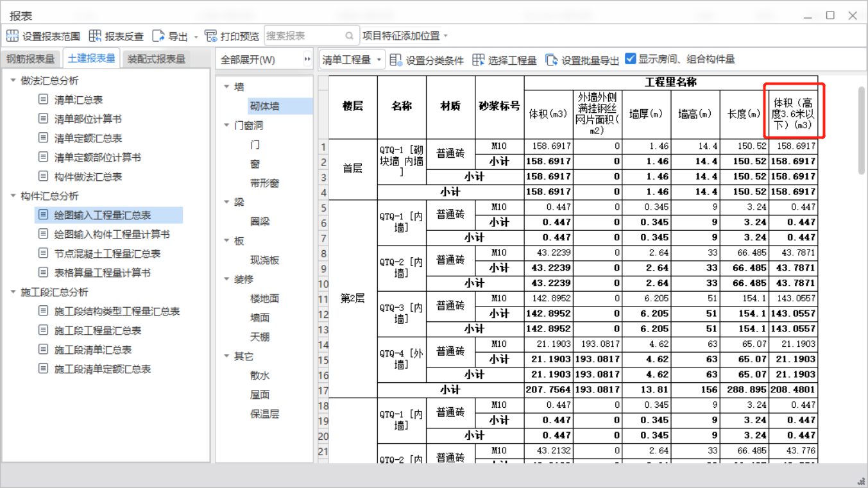The image size is (868, 488).
Task: Click the report icon beside 表格算量工程量计算书
Action: pyautogui.click(x=43, y=273)
